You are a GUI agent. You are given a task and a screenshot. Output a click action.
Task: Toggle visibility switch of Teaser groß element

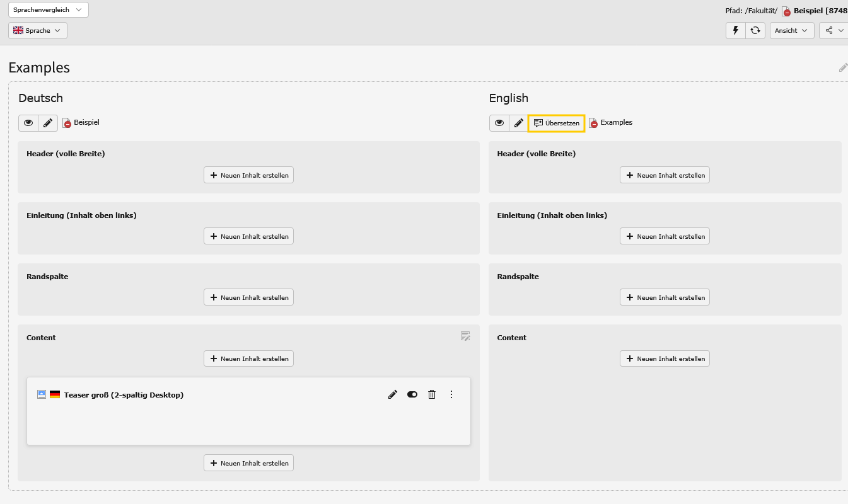pos(412,394)
